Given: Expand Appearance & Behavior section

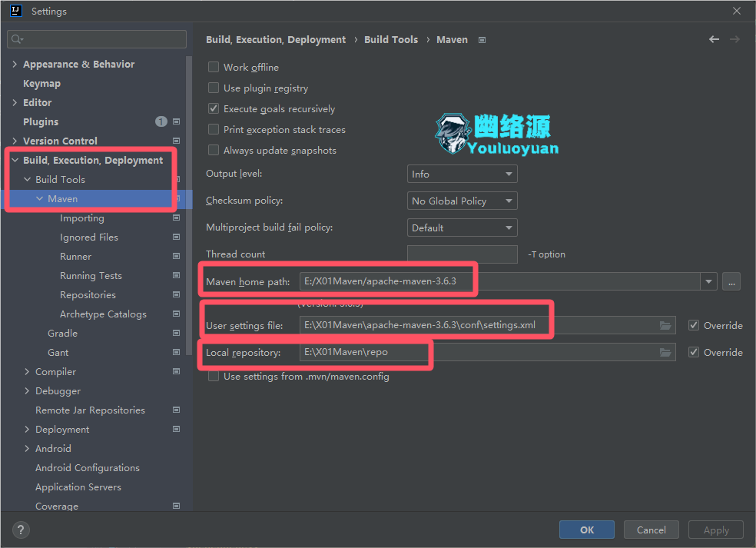Looking at the screenshot, I should [15, 64].
